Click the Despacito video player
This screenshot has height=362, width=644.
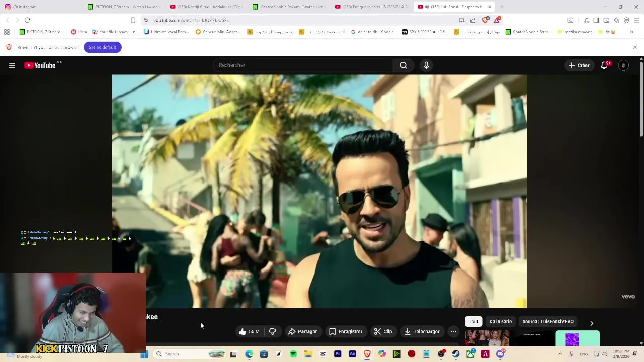point(319,191)
